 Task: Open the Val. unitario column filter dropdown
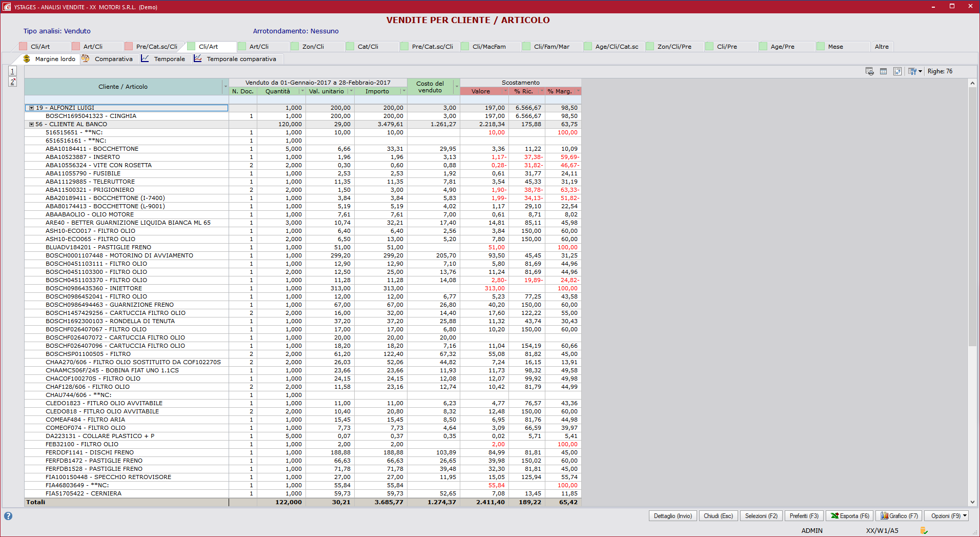tap(351, 91)
